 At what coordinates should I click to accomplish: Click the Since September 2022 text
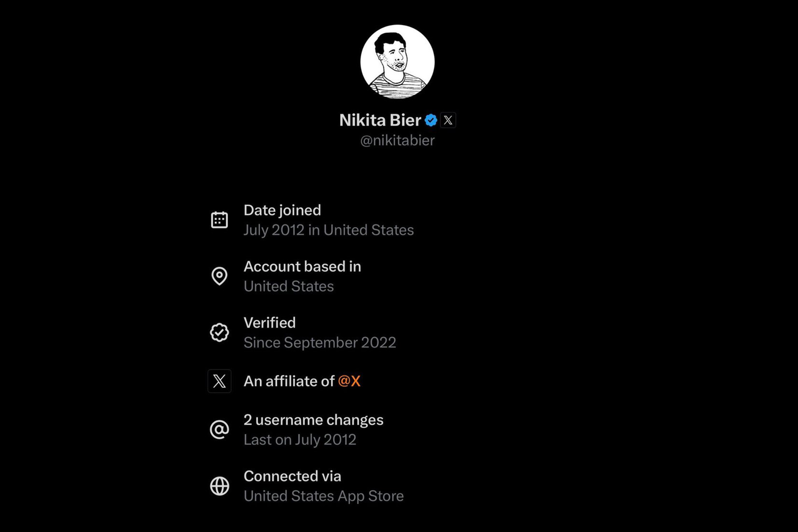320,342
